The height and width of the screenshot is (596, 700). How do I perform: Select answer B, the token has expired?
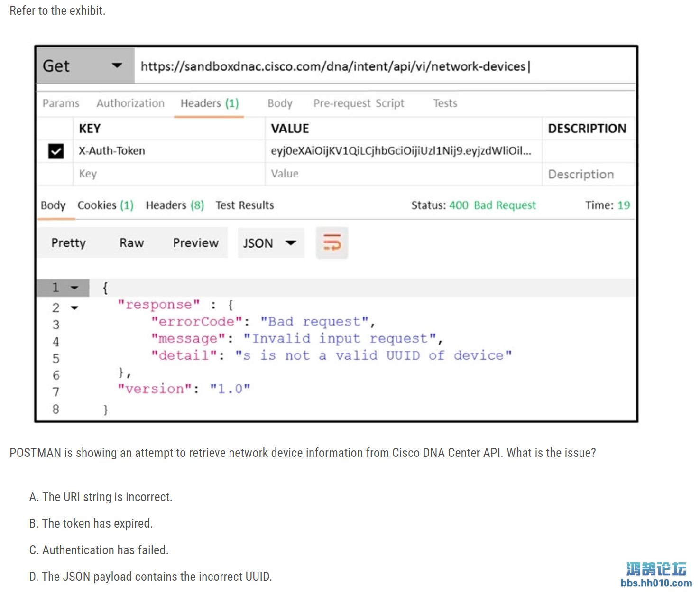coord(91,523)
